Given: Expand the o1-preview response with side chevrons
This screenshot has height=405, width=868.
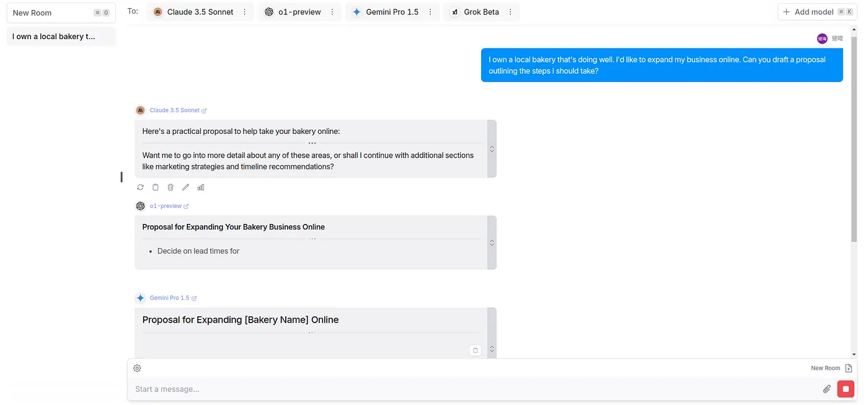Looking at the screenshot, I should click(492, 243).
